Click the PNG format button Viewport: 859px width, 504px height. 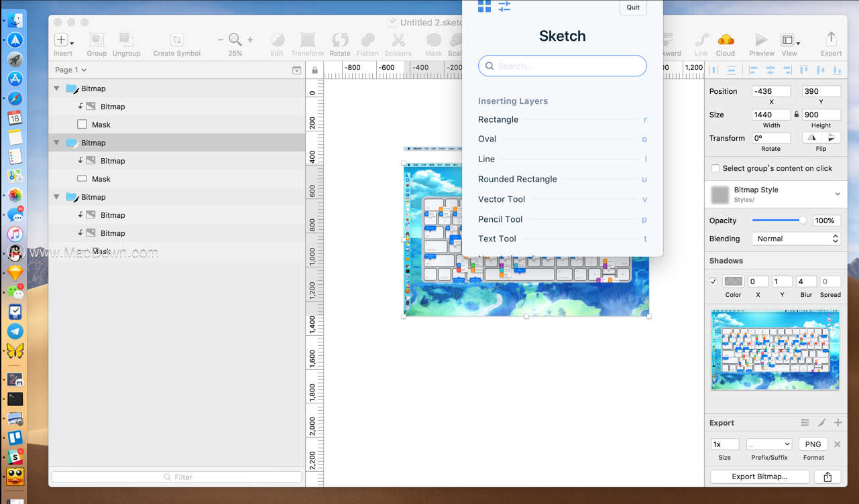pos(813,444)
